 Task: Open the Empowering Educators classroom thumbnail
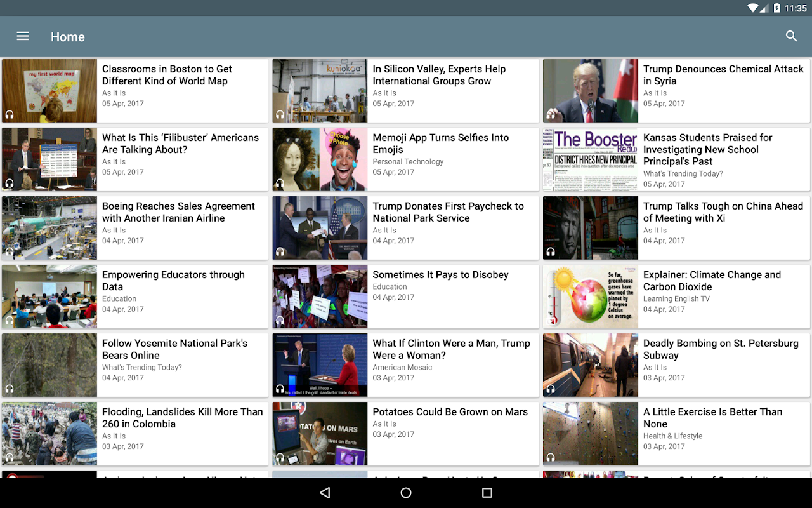(x=49, y=297)
